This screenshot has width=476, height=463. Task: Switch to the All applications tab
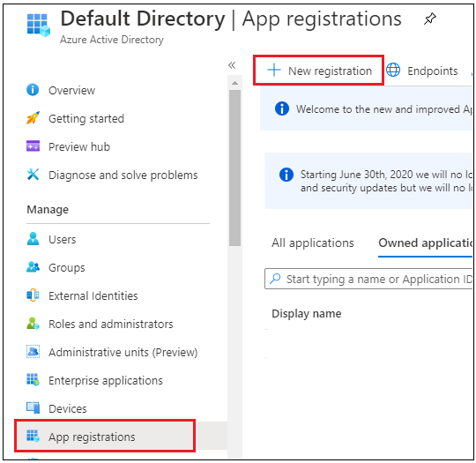(313, 243)
